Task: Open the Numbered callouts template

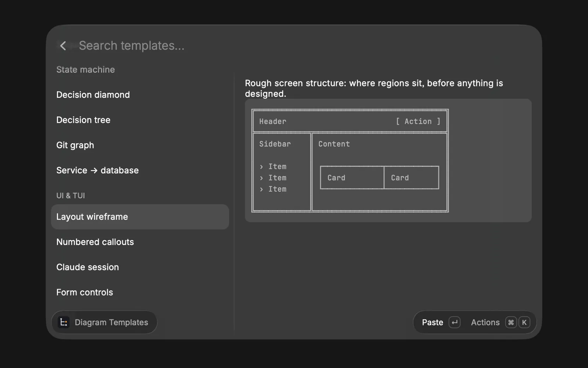Action: [x=140, y=242]
